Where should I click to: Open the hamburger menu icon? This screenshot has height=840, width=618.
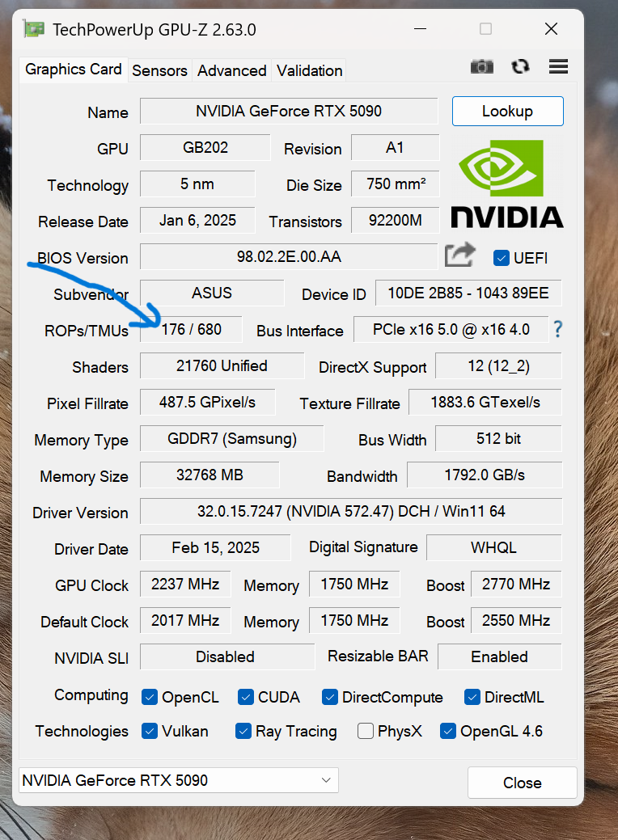pyautogui.click(x=558, y=66)
